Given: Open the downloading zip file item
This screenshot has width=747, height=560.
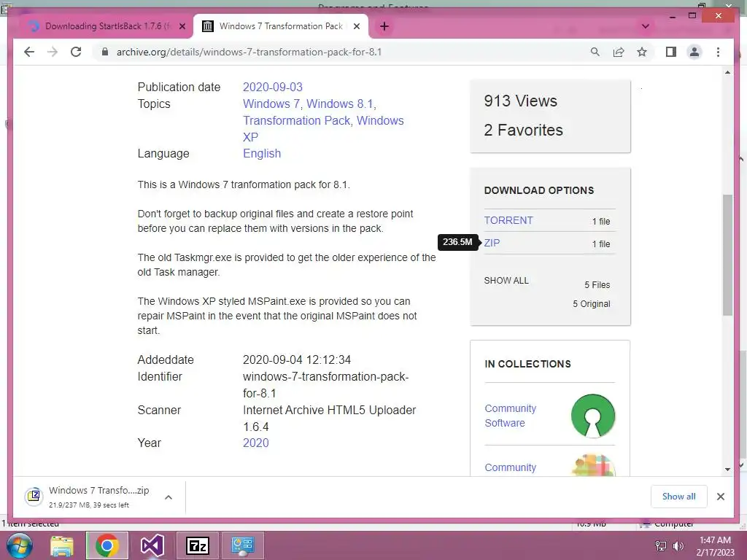Looking at the screenshot, I should 90,497.
